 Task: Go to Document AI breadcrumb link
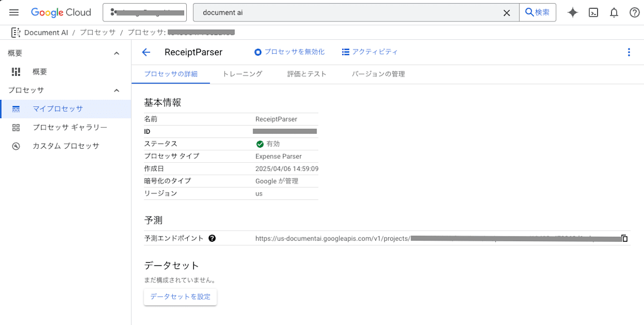(46, 32)
